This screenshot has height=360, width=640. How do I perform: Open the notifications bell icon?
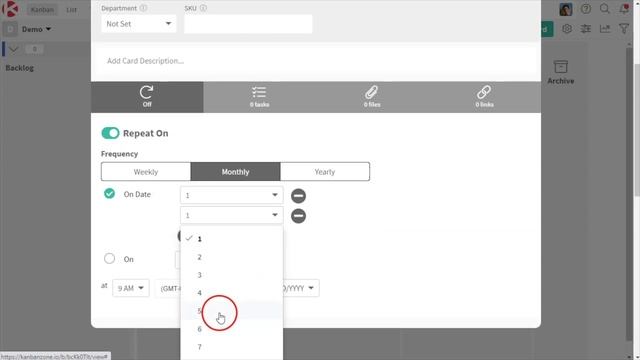pos(624,9)
